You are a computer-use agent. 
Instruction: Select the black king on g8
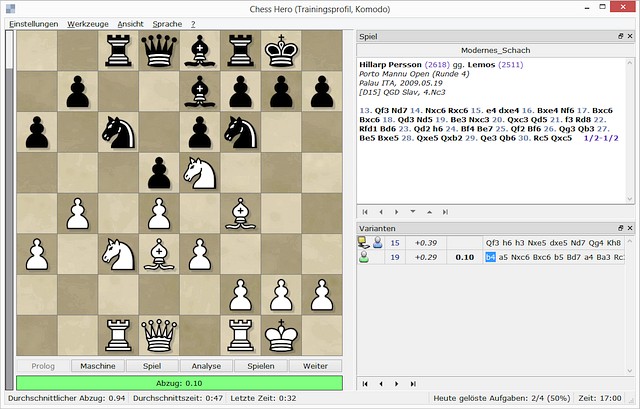(x=281, y=51)
